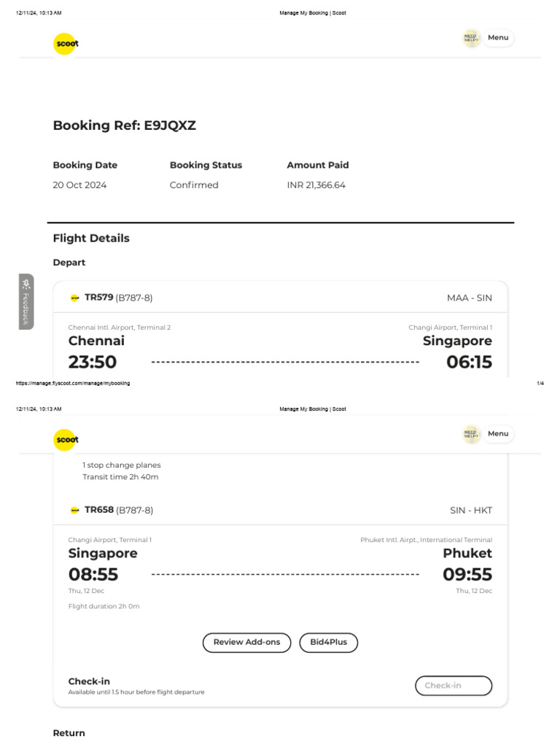
Task: Open the Feedback side tab
Action: [x=26, y=301]
